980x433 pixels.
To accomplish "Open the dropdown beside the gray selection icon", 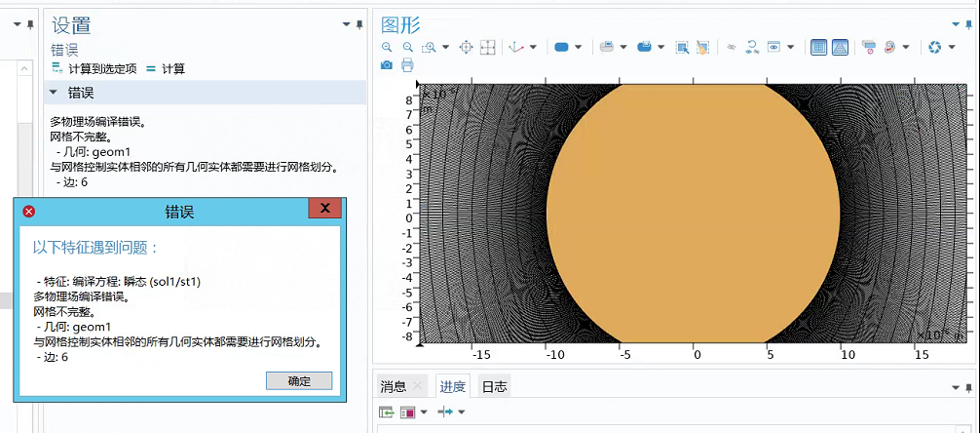I will click(623, 47).
